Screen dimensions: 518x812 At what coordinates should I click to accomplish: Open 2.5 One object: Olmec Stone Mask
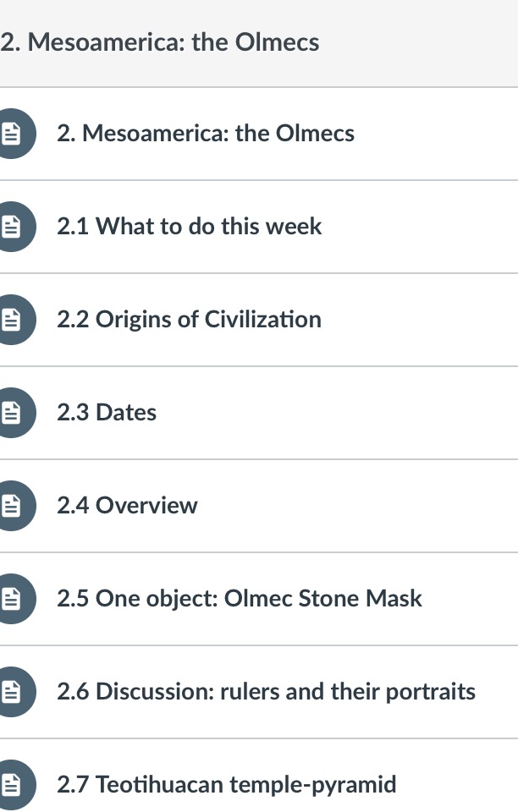[240, 599]
